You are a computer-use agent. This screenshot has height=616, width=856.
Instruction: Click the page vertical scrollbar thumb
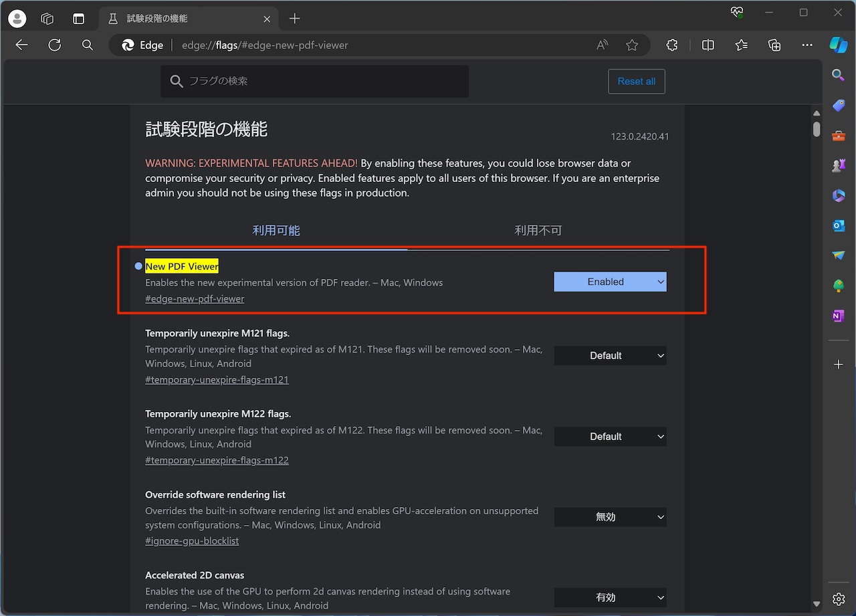pos(817,128)
